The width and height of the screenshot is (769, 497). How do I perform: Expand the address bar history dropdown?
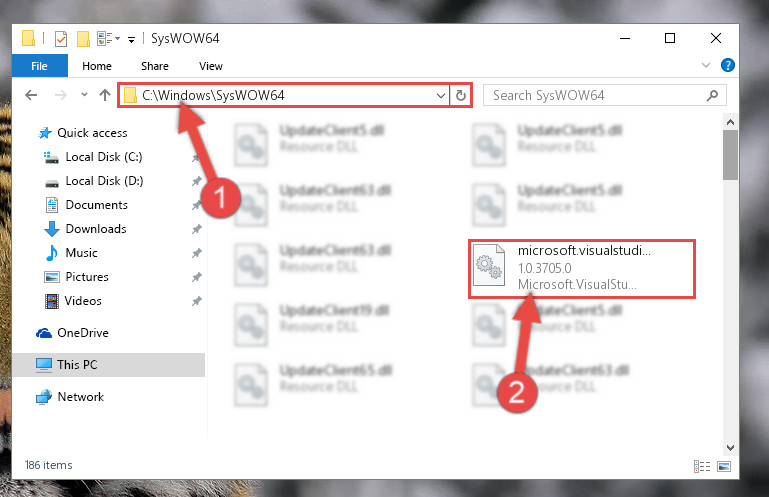click(440, 95)
